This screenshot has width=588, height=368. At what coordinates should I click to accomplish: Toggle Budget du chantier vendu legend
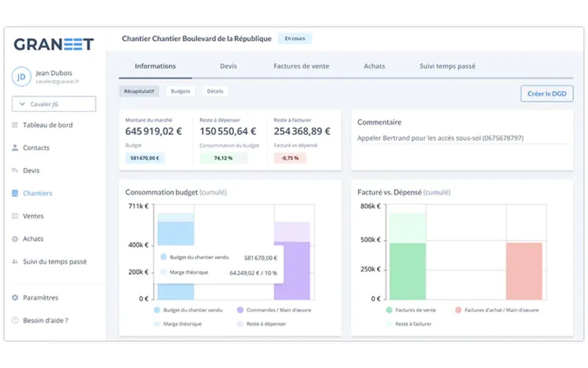click(188, 310)
